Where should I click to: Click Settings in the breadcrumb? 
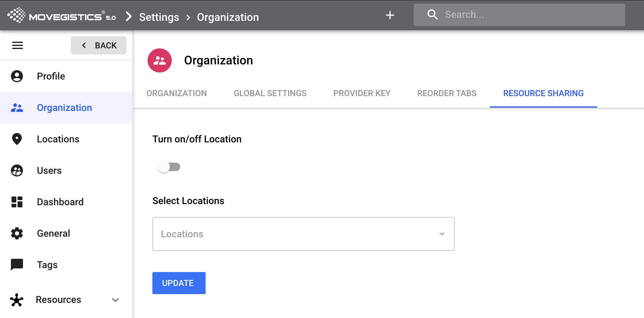tap(159, 17)
